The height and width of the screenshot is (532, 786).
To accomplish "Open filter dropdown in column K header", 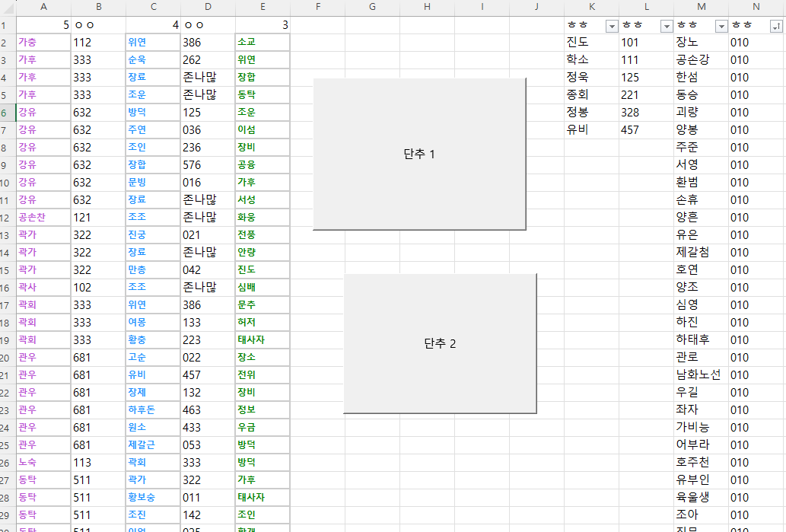I will pyautogui.click(x=611, y=26).
